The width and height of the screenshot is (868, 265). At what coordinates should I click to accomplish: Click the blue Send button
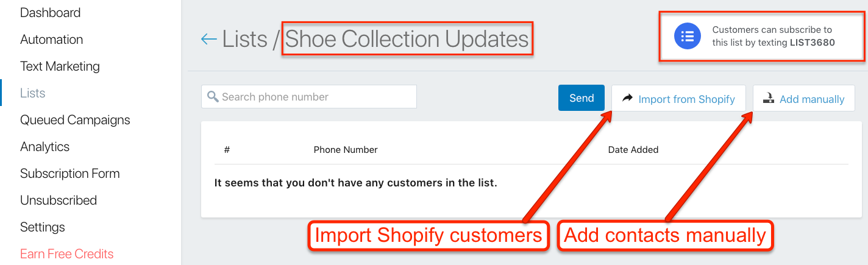tap(582, 98)
